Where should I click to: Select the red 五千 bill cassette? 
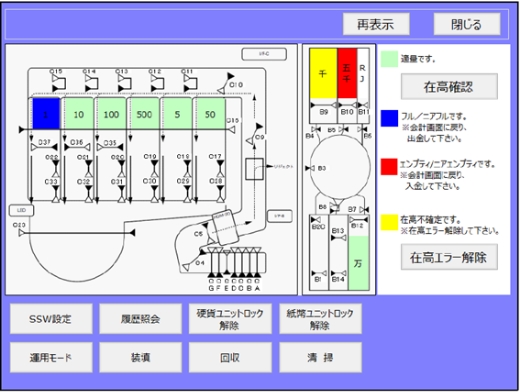pyautogui.click(x=347, y=73)
